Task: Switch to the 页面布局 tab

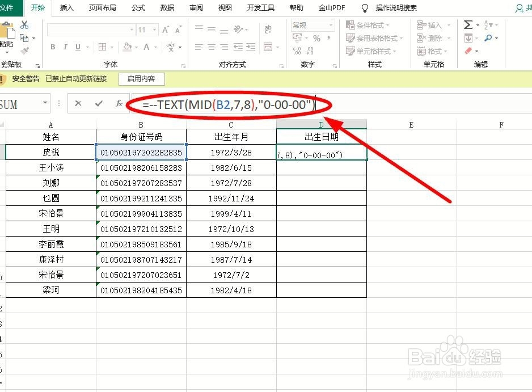Action: (102, 8)
